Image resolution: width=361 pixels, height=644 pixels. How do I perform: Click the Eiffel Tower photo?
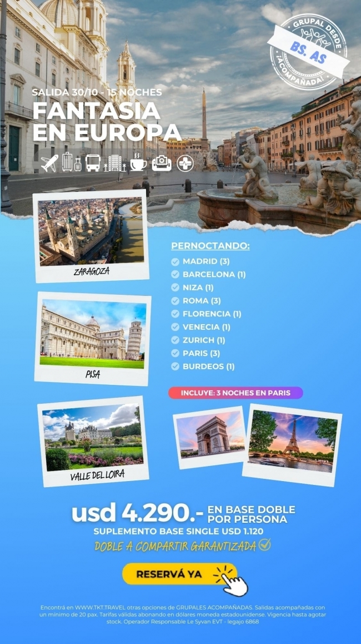[292, 443]
